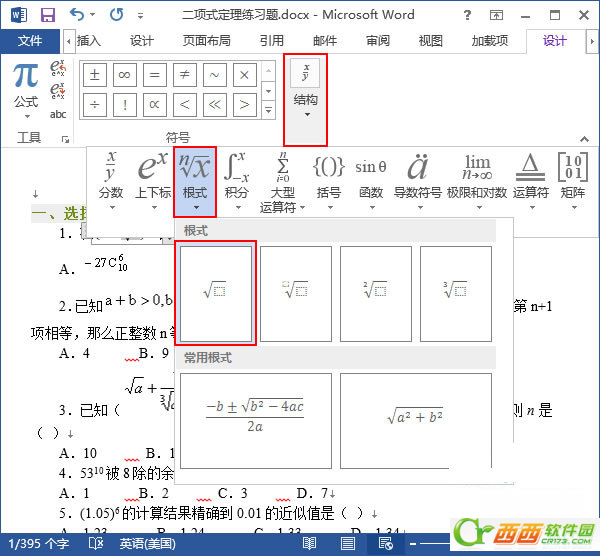Insert the multiplication × symbol
The image size is (600, 556).
pyautogui.click(x=244, y=75)
